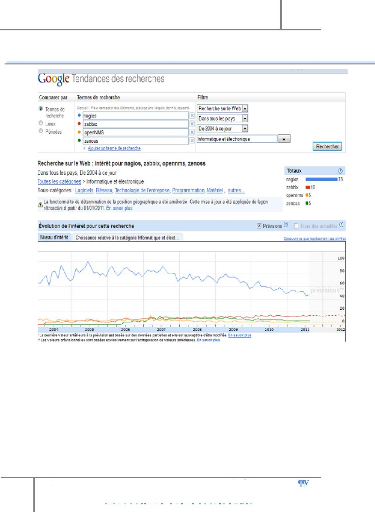This screenshot has height=512, width=375.
Task: Expand the Informatique et électronique category dropdown
Action: (x=244, y=139)
